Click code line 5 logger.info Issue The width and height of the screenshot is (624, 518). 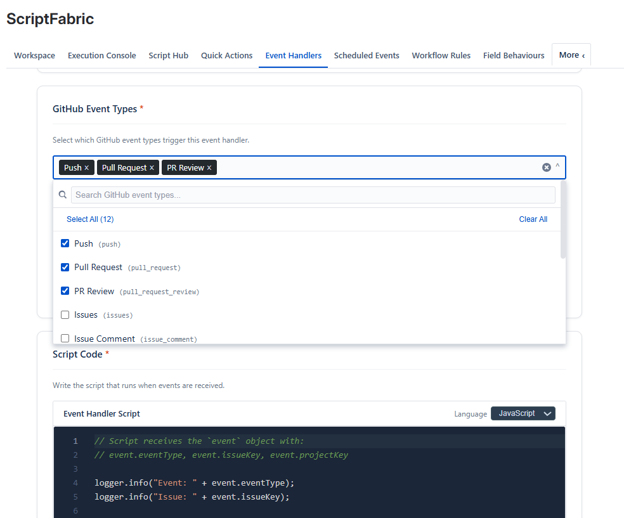pyautogui.click(x=192, y=497)
